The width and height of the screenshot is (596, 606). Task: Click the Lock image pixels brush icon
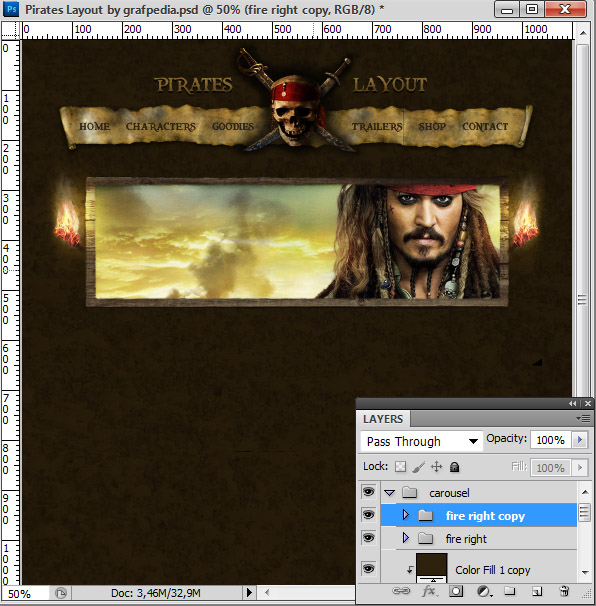418,467
